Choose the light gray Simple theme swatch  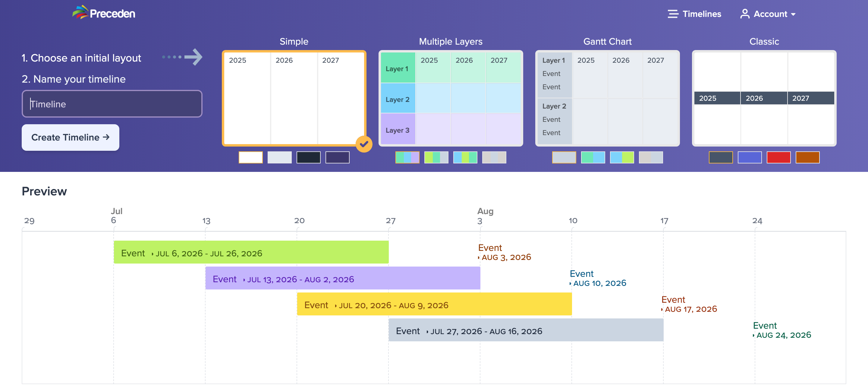click(280, 157)
